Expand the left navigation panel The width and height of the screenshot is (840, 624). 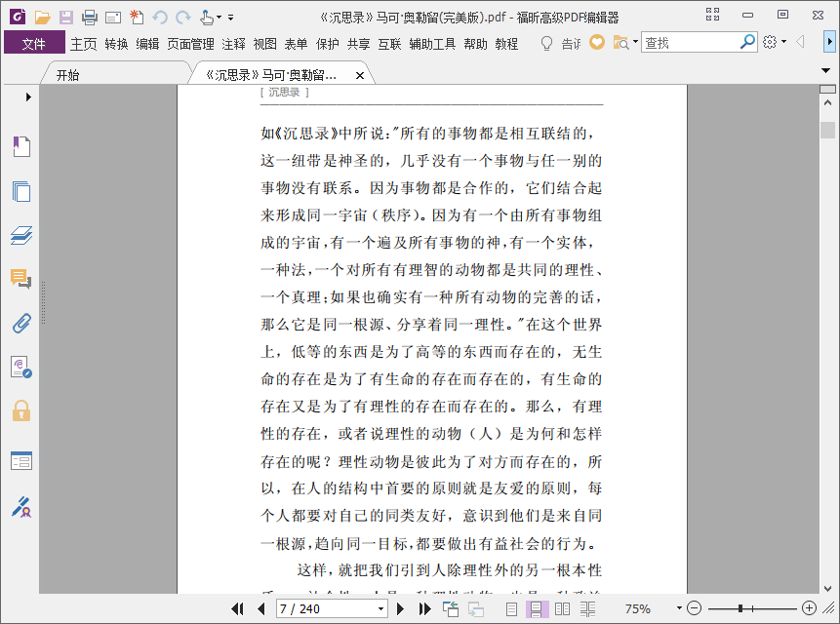[x=28, y=97]
